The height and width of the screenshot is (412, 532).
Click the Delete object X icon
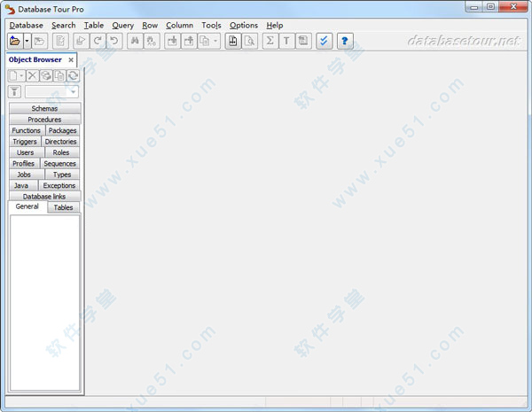point(33,75)
